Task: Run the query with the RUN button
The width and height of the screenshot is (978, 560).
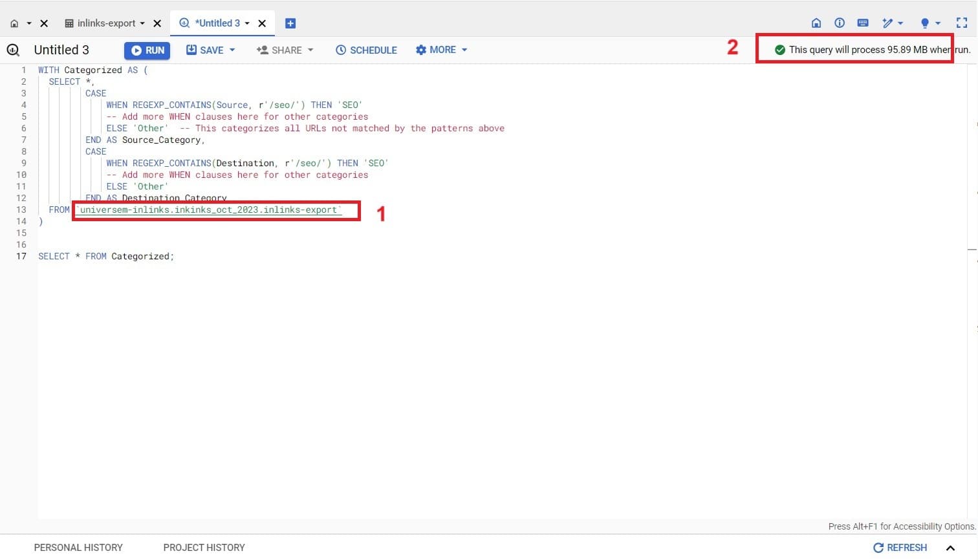Action: pos(147,50)
